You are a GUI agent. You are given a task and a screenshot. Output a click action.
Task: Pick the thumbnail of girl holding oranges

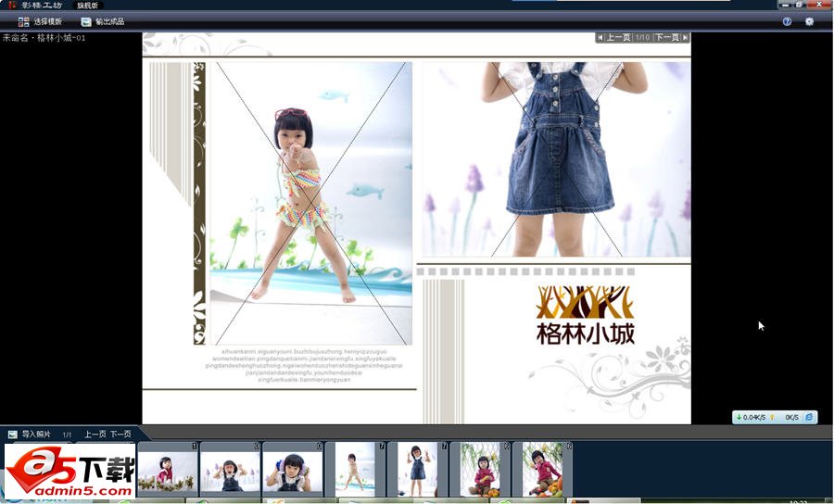coord(542,470)
